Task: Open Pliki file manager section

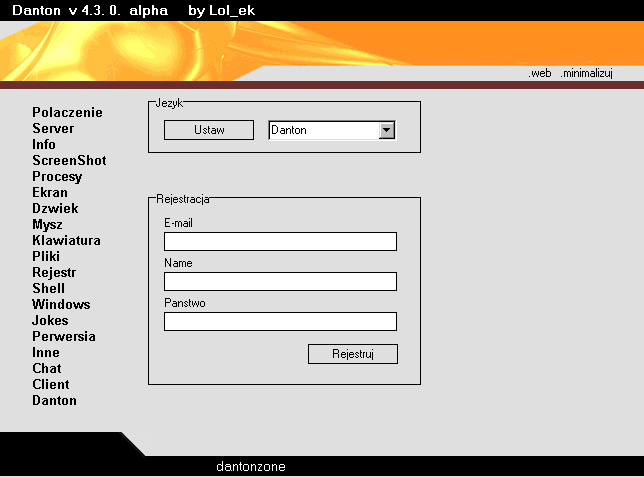Action: tap(46, 257)
